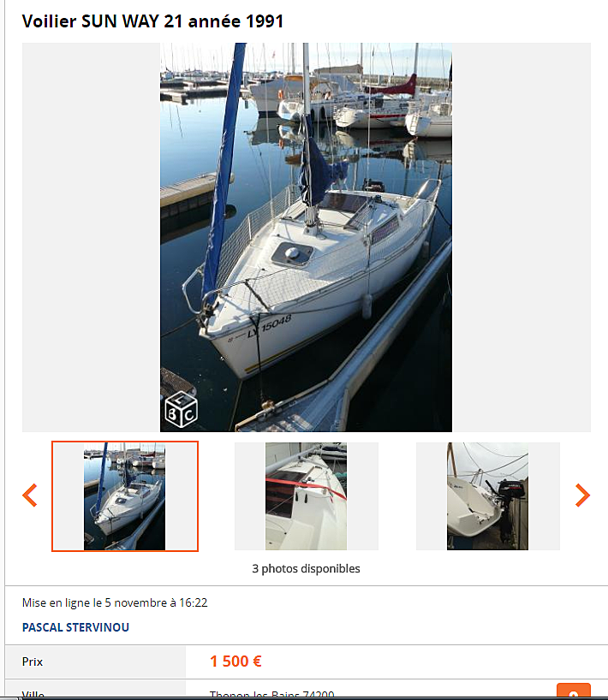Click the Prix row label

(x=33, y=661)
